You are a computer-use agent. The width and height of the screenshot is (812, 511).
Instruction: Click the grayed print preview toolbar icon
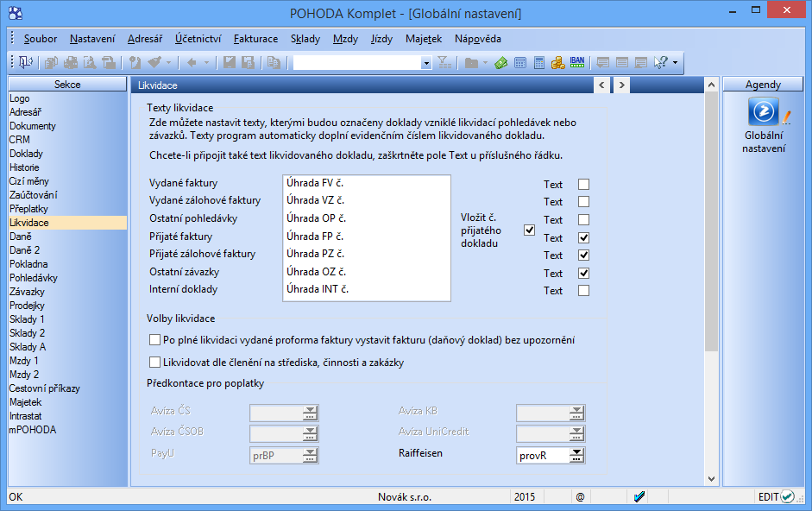(x=90, y=63)
